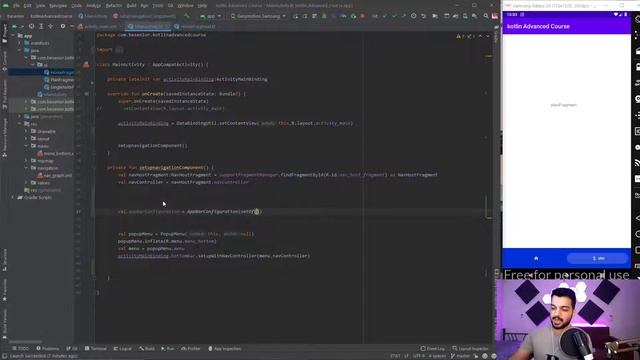The width and height of the screenshot is (640, 360).
Task: Hide the Project panel with minus icon
Action: pyautogui.click(x=72, y=26)
